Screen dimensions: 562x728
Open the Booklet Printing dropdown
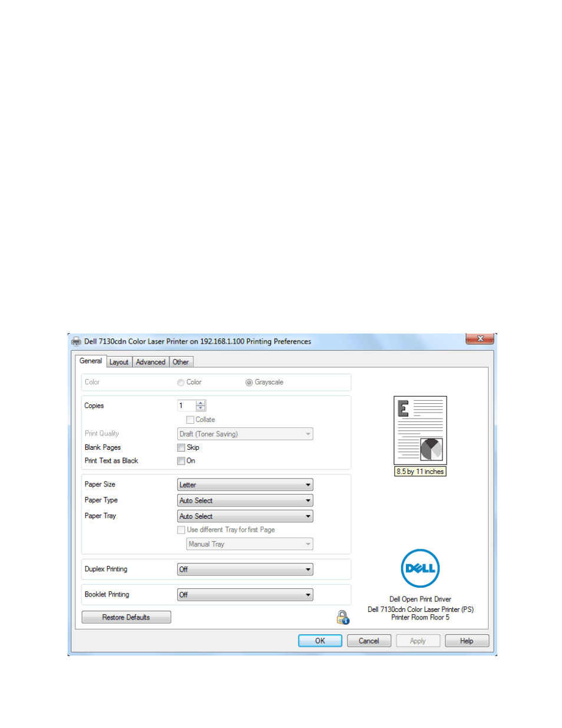point(245,595)
